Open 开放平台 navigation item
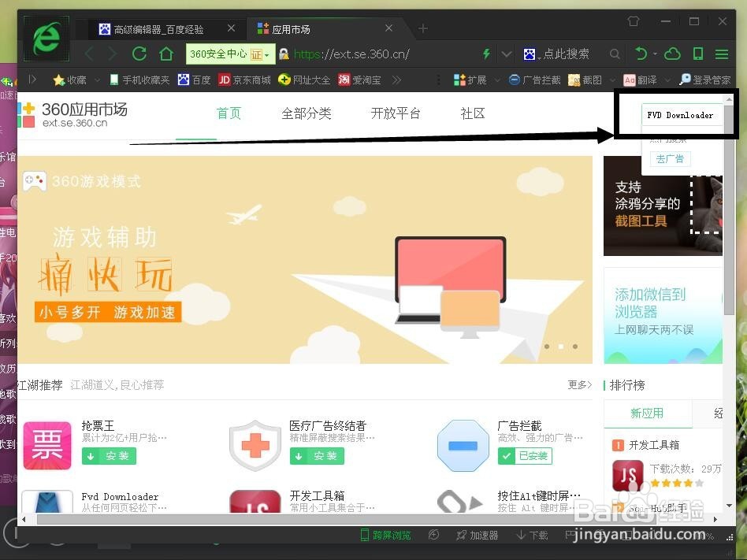The height and width of the screenshot is (560, 747). (x=396, y=113)
